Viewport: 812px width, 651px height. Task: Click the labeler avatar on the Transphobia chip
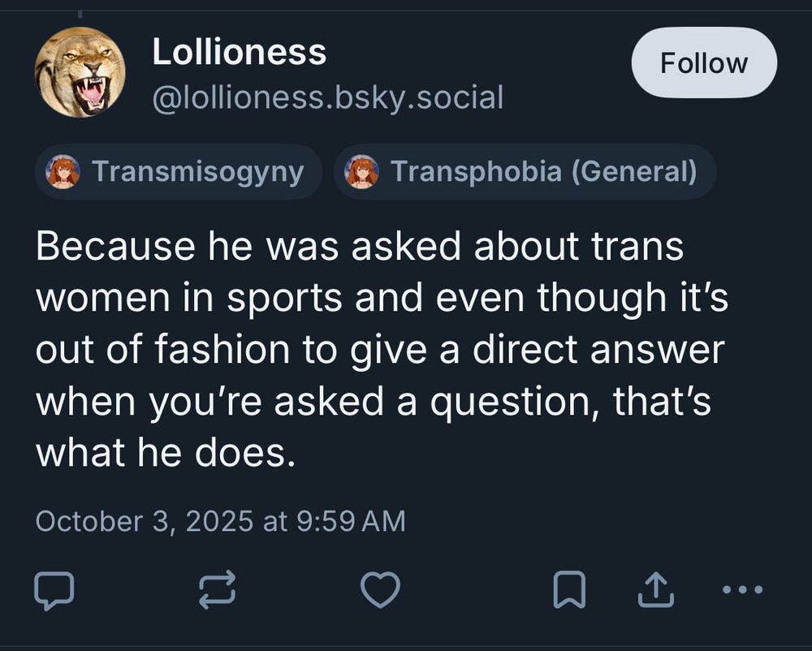[x=362, y=172]
